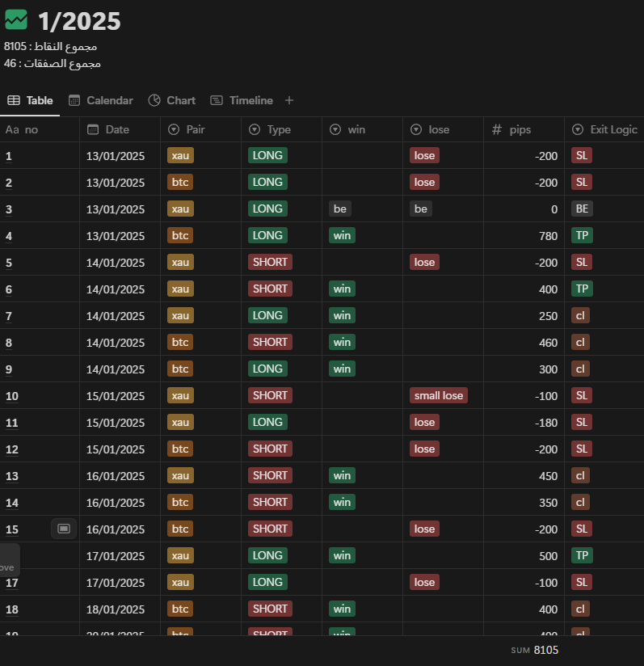Click the no column header
Image resolution: width=644 pixels, height=666 pixels.
(x=31, y=129)
